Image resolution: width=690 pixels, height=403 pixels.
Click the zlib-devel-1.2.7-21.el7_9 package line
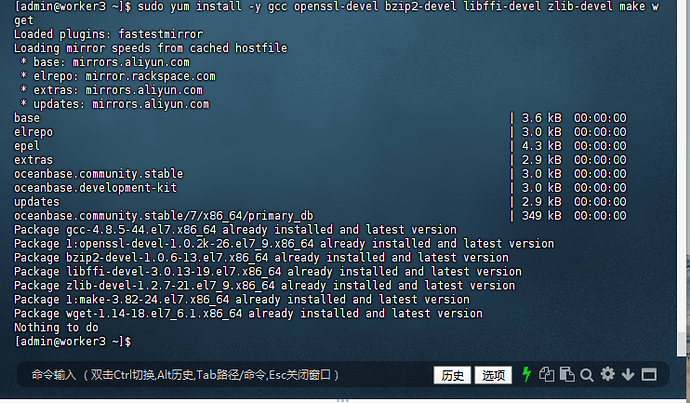coord(264,285)
